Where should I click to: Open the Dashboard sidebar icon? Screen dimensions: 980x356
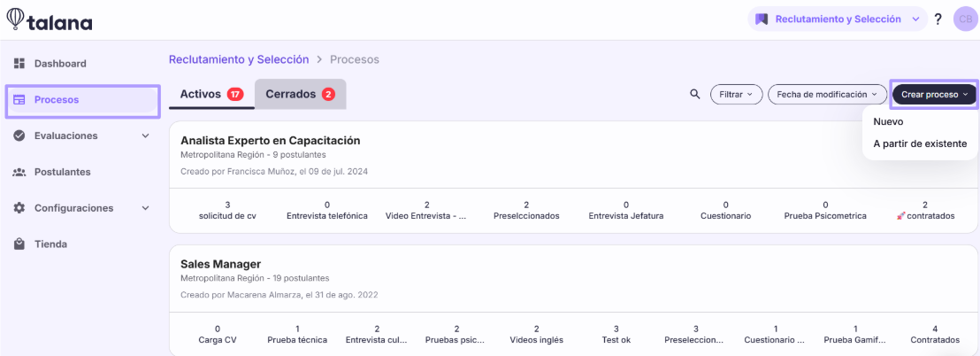(19, 63)
